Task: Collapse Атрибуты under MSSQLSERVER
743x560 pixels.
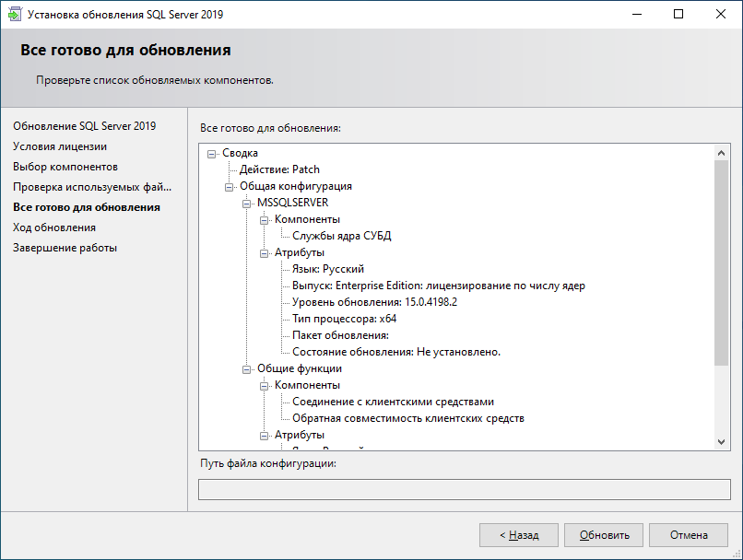Action: click(x=264, y=253)
